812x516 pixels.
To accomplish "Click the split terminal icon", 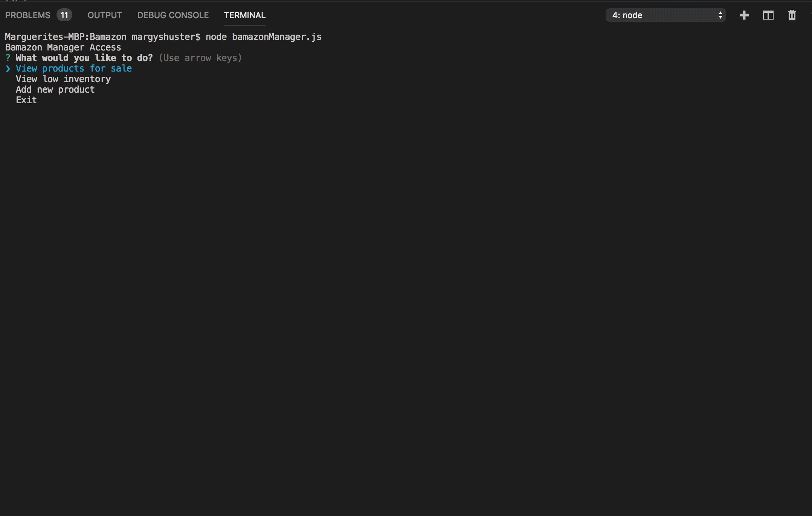I will pos(768,15).
